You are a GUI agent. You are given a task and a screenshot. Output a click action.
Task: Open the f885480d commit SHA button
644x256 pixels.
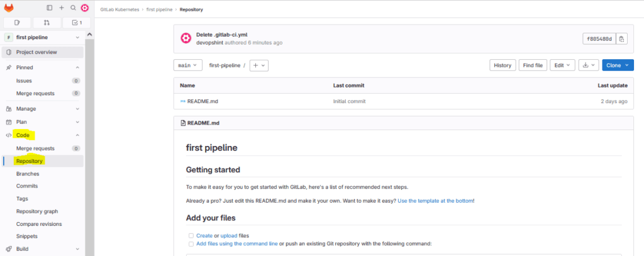coord(599,39)
